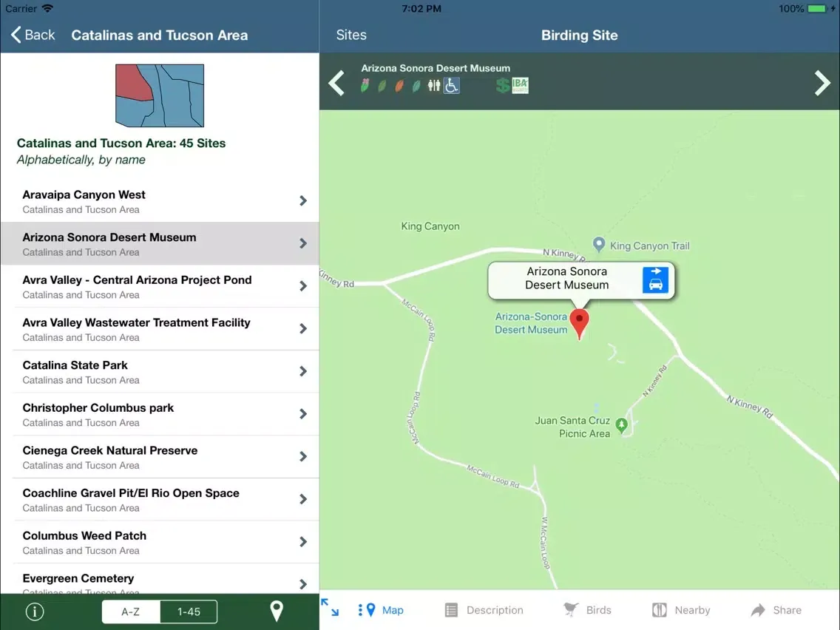The image size is (840, 630).
Task: Select A-Z sort order
Action: [x=131, y=612]
